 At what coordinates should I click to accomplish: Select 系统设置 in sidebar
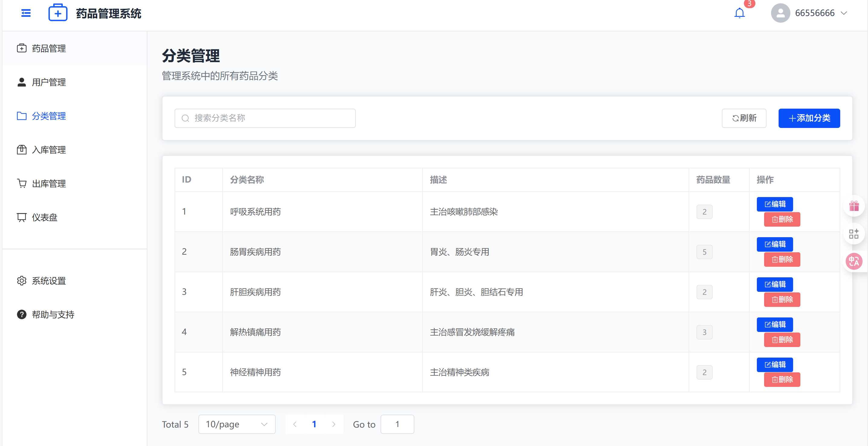49,281
